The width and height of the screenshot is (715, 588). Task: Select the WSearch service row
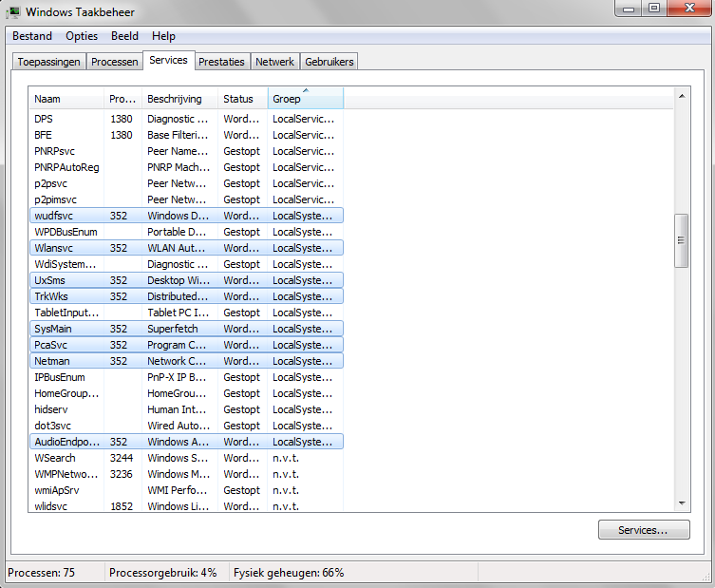[x=186, y=458]
